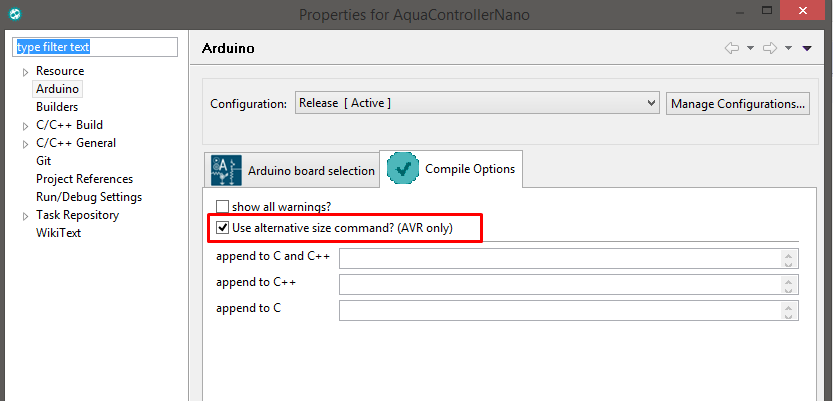Click stepper arrows on append to C++ field
The height and width of the screenshot is (401, 833).
[789, 285]
